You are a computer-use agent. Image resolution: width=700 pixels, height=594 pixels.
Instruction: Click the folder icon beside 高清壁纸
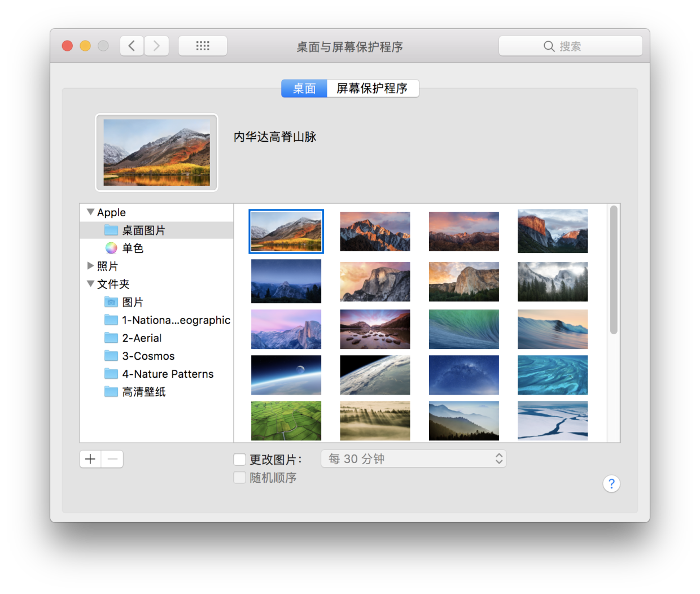(111, 392)
